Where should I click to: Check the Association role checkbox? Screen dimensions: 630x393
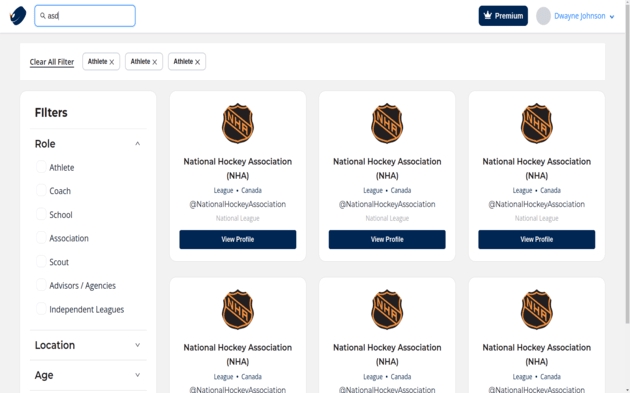tap(41, 237)
